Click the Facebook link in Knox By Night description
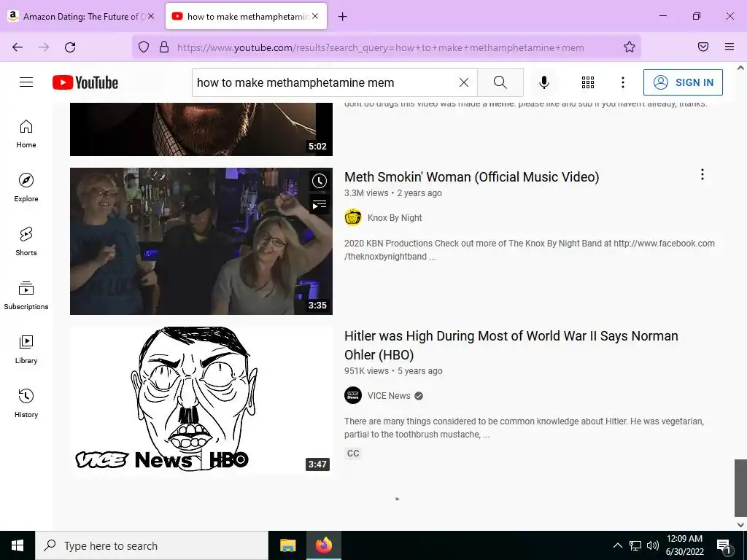This screenshot has width=747, height=560. (x=530, y=250)
